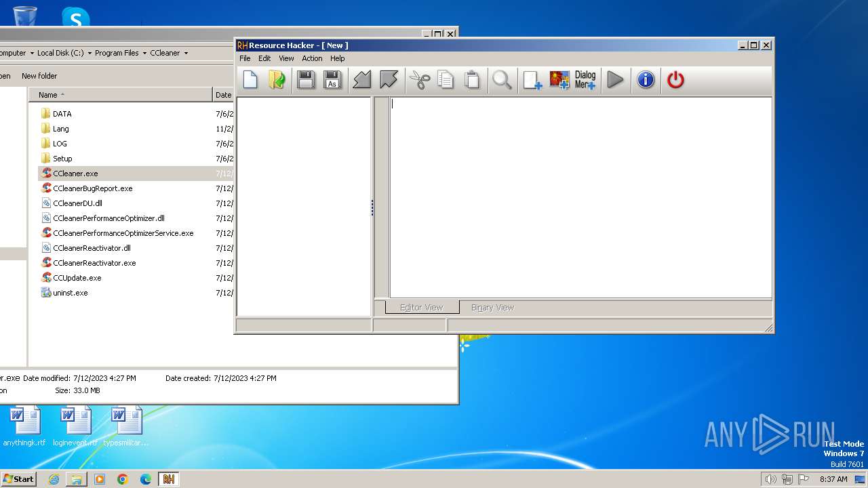Expand the Program Files breadcrumb arrow
The height and width of the screenshot is (488, 868).
tap(144, 53)
